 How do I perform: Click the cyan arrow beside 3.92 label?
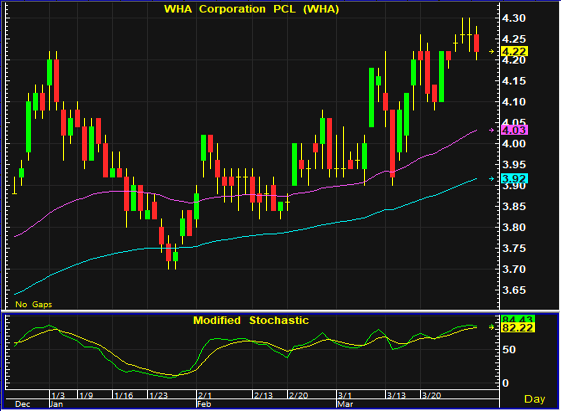(x=492, y=178)
